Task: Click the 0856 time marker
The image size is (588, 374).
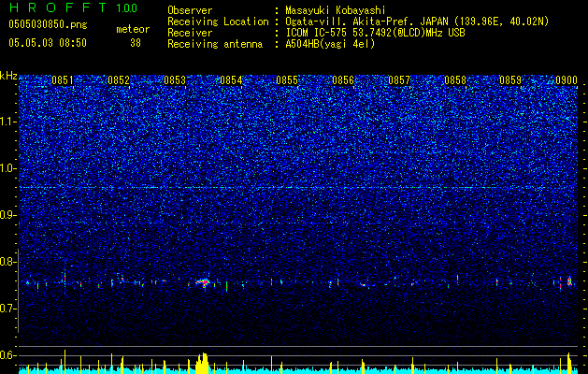Action: (x=343, y=80)
